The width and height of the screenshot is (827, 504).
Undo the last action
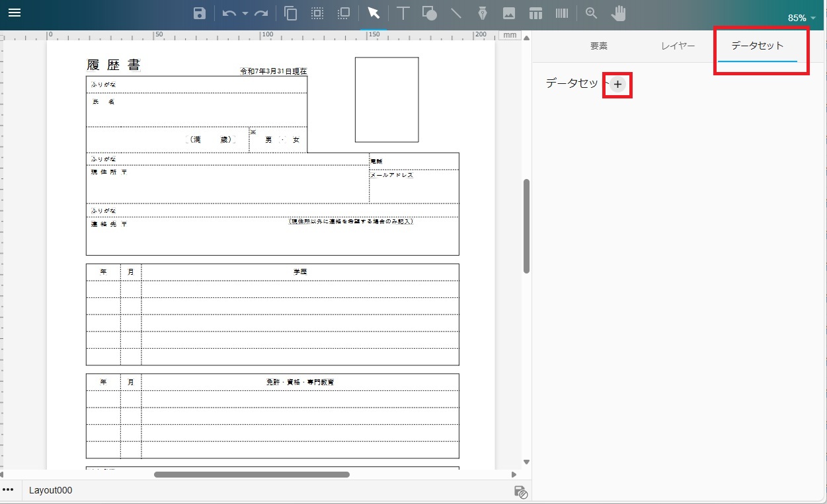[227, 13]
